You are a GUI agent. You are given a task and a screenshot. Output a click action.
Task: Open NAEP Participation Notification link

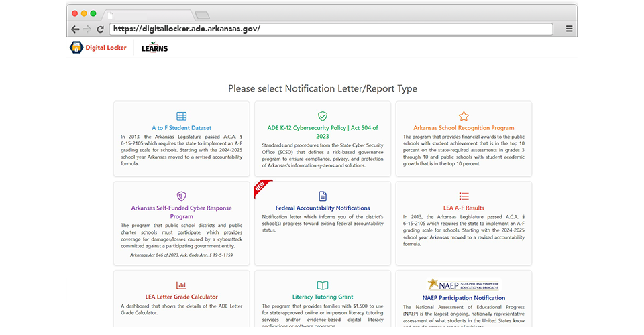coord(464,297)
